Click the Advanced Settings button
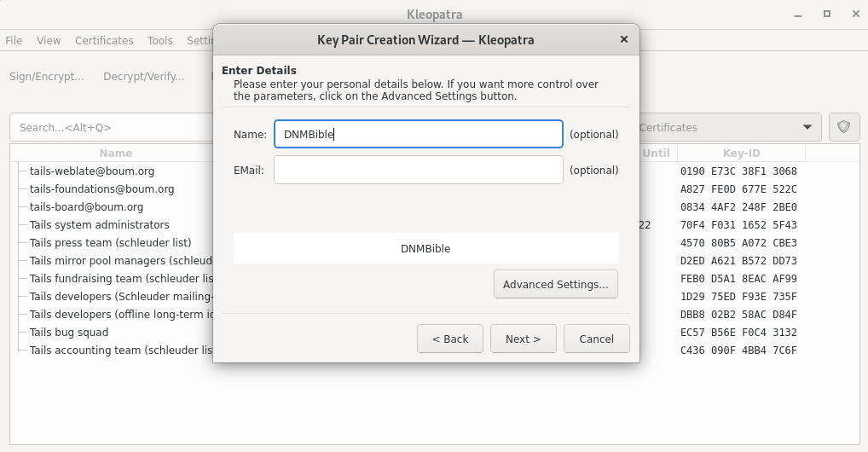Screen dimensions: 868x452 pyautogui.click(x=555, y=284)
